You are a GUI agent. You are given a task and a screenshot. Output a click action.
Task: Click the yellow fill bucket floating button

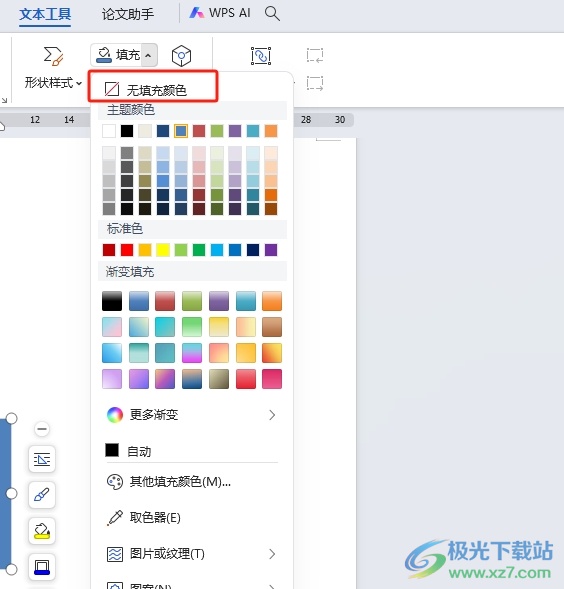(42, 531)
